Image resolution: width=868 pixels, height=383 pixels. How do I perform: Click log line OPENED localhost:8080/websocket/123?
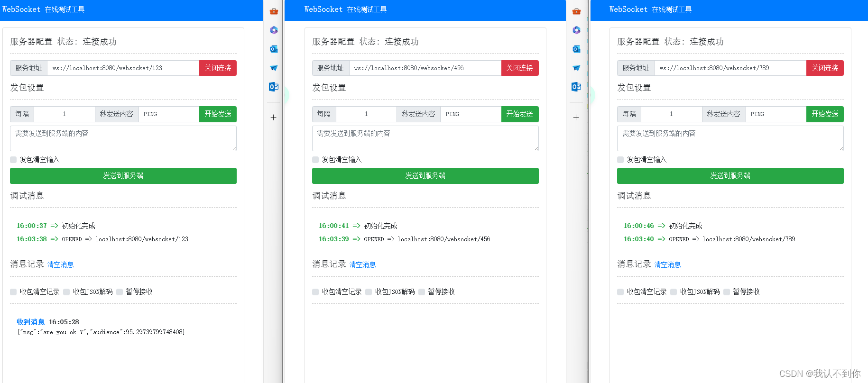click(x=102, y=239)
